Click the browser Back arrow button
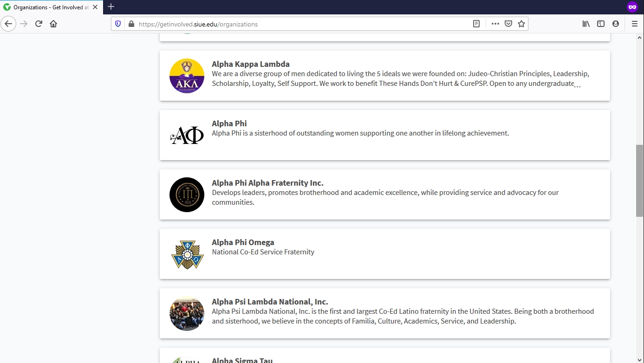The height and width of the screenshot is (363, 644). tap(9, 24)
